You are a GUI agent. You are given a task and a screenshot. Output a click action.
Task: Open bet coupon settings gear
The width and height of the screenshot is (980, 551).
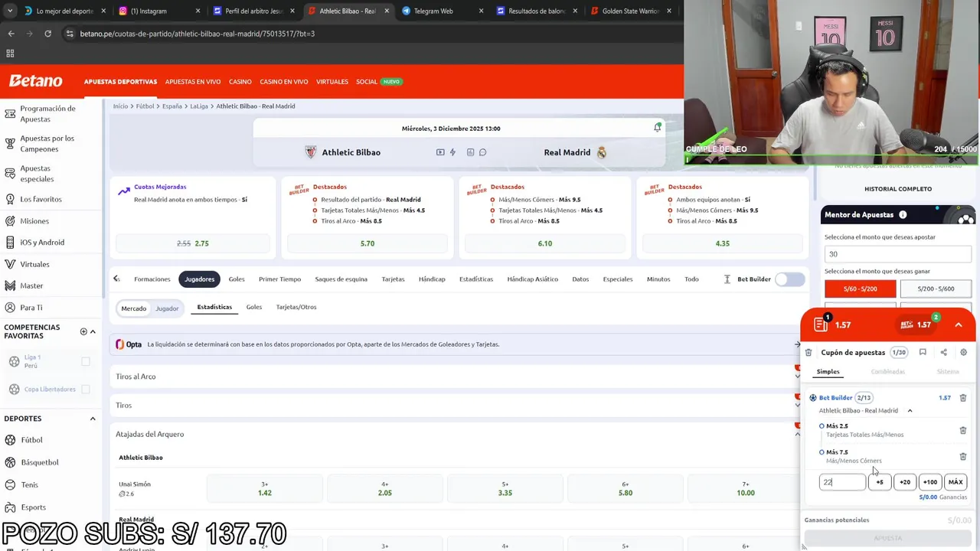point(963,352)
